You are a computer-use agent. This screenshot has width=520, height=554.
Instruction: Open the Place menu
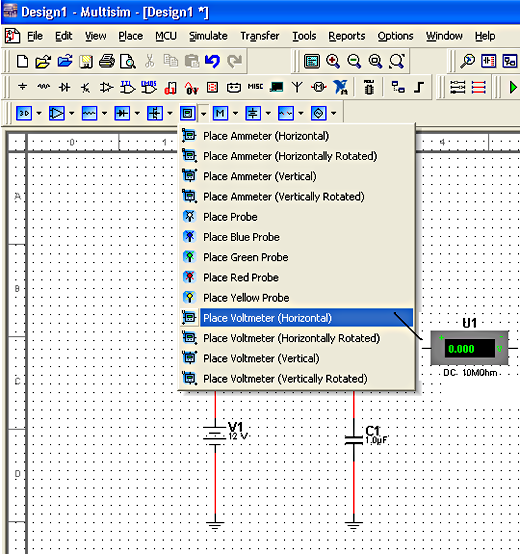click(x=131, y=36)
